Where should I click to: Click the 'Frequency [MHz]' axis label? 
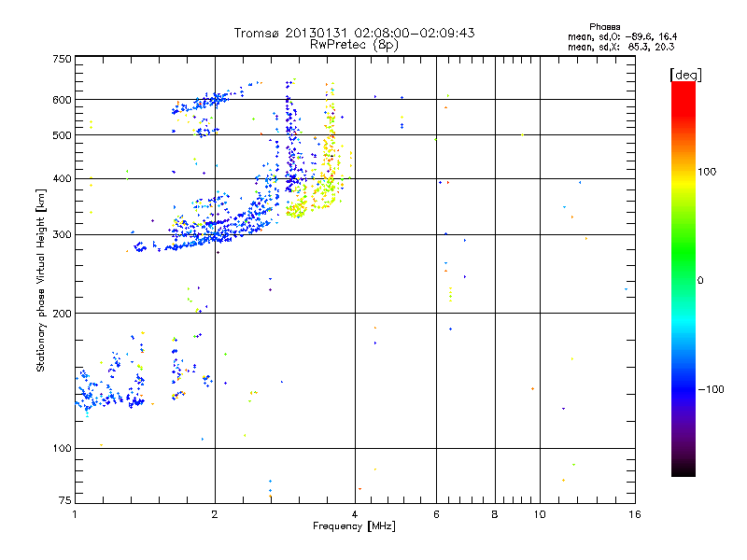[354, 526]
